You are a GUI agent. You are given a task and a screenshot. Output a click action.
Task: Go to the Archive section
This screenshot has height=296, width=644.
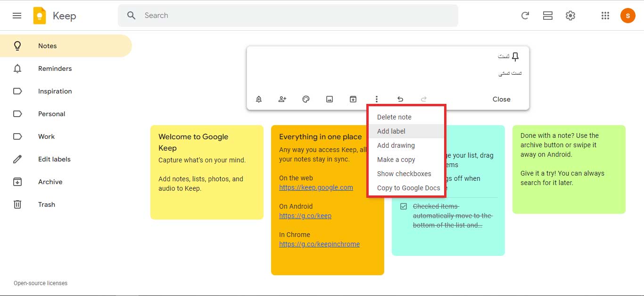[66, 182]
